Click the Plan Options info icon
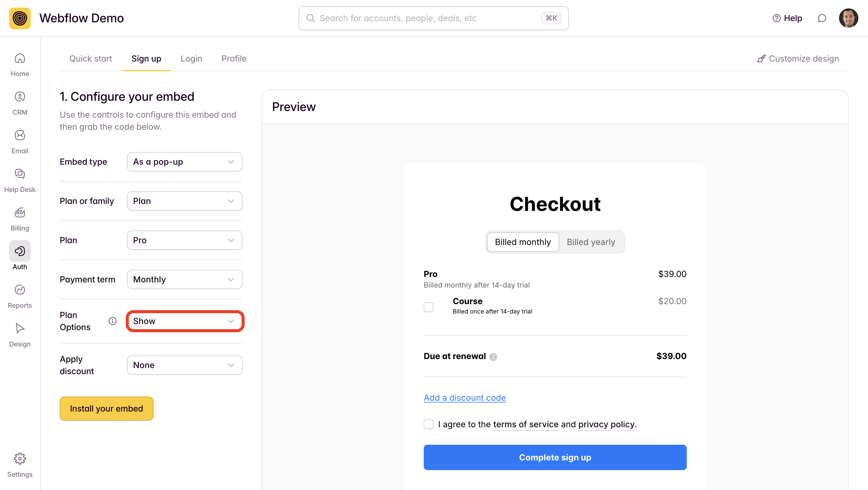This screenshot has height=490, width=868. 112,321
